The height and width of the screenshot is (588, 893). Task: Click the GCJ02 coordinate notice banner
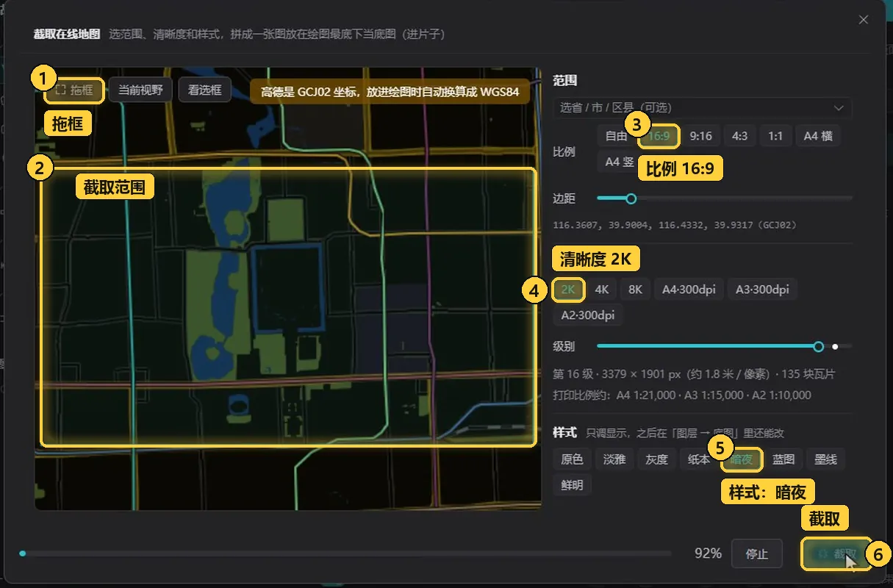coord(390,92)
